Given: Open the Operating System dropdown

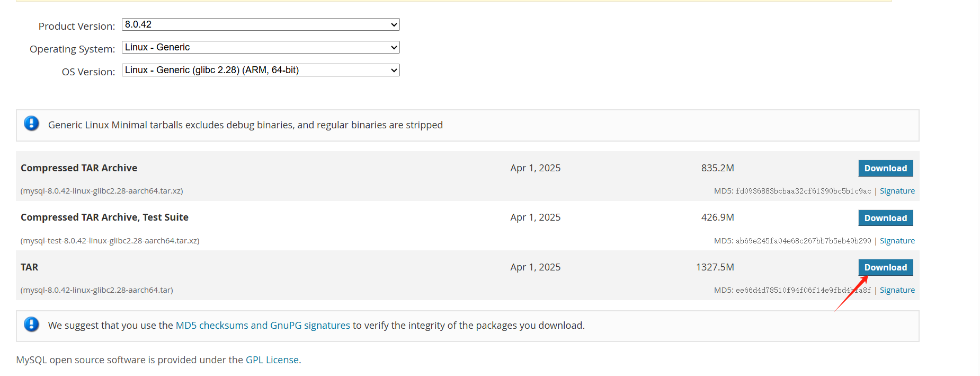Looking at the screenshot, I should coord(261,47).
